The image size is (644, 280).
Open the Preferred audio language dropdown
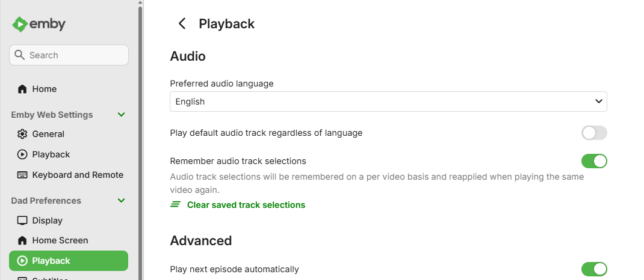(388, 102)
